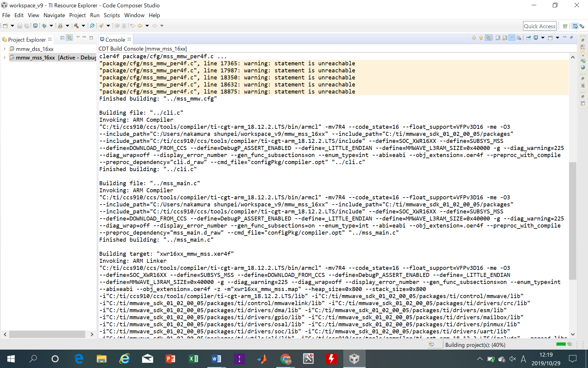Toggle the console Word Wrap button
The width and height of the screenshot is (588, 368).
(x=512, y=38)
